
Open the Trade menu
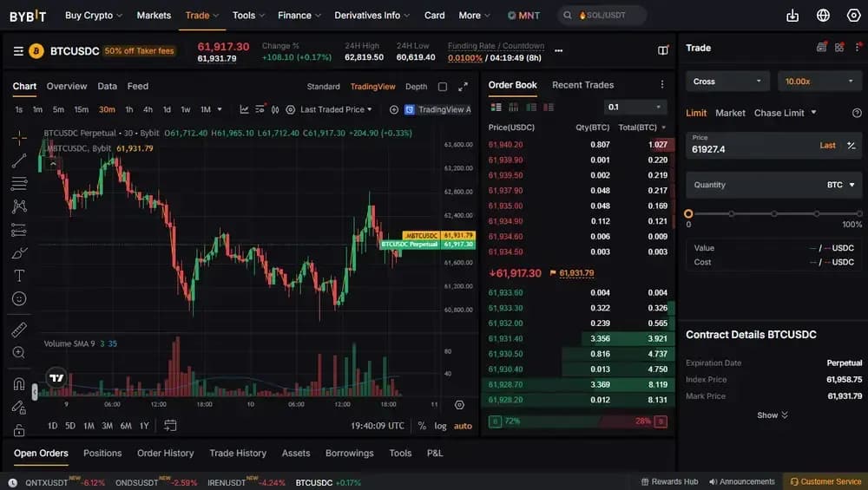[202, 16]
